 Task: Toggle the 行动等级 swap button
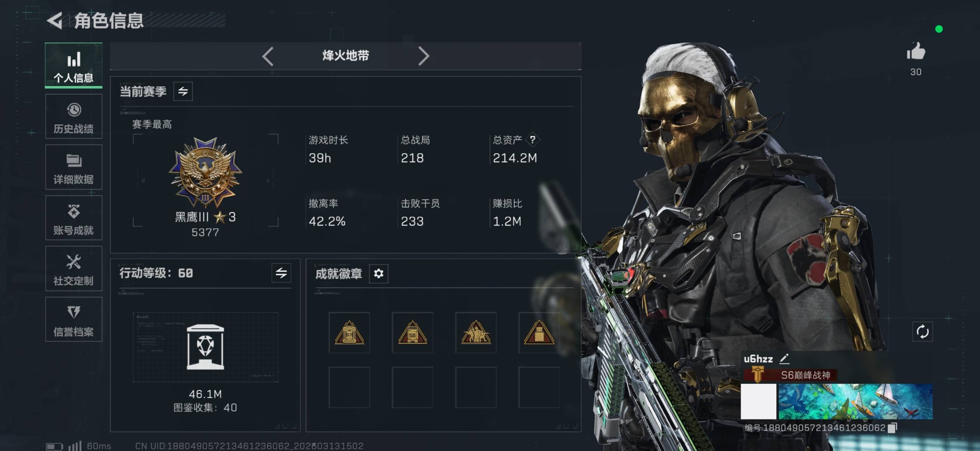pyautogui.click(x=281, y=273)
